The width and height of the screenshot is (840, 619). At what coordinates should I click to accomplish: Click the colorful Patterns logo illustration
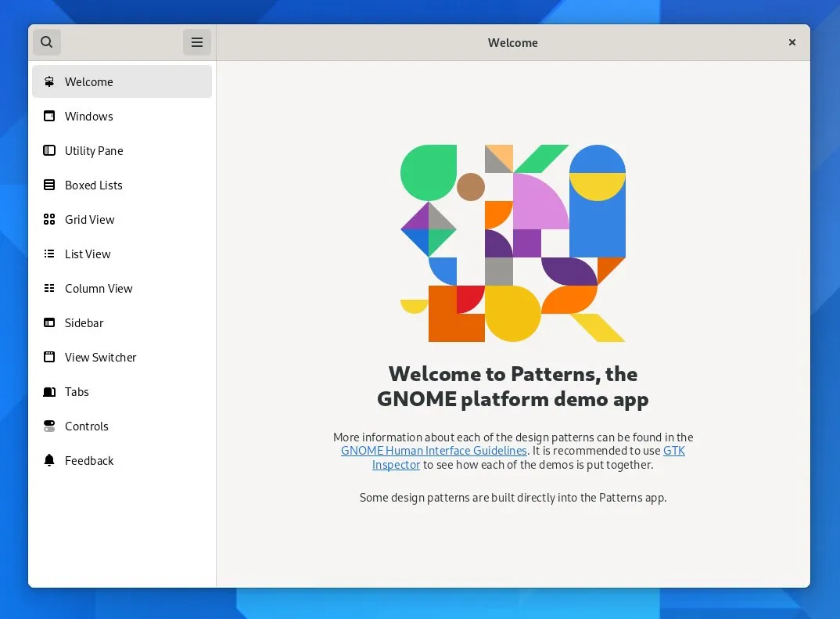click(513, 243)
